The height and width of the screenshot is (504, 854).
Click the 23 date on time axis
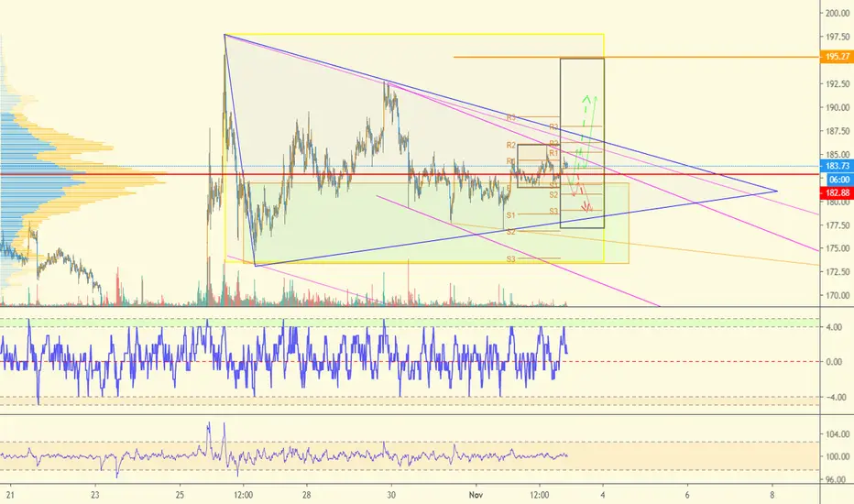(x=95, y=495)
